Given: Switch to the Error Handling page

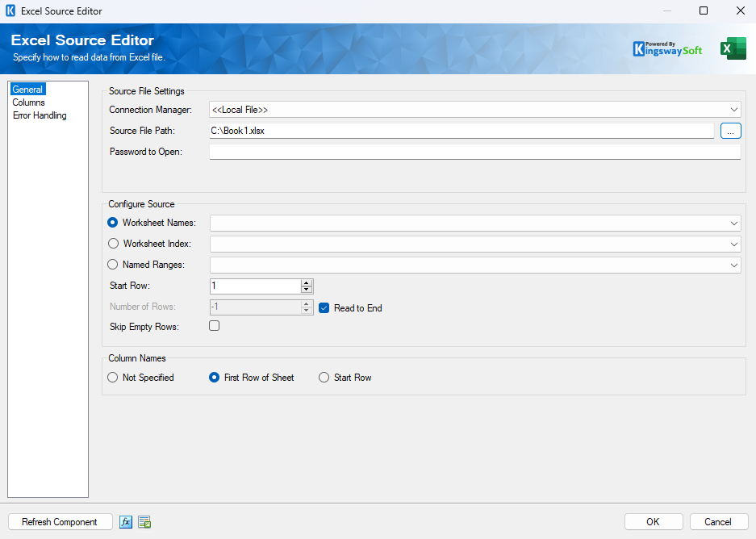Looking at the screenshot, I should coord(40,115).
